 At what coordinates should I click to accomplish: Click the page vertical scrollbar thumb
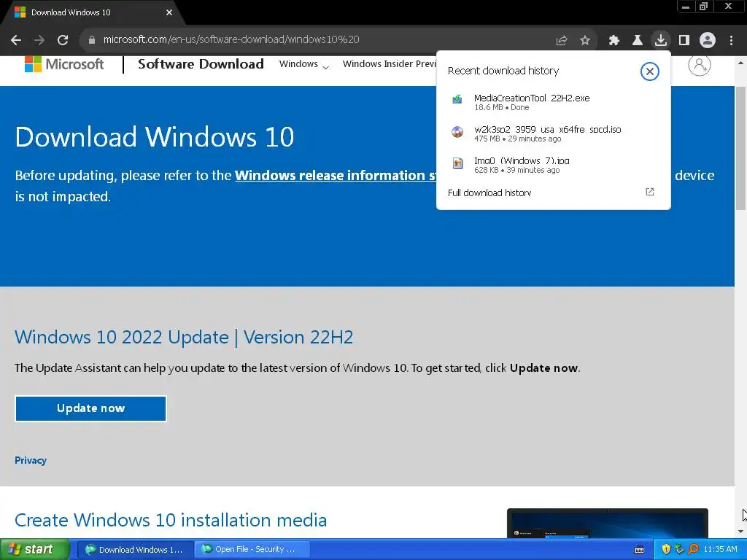[x=740, y=147]
